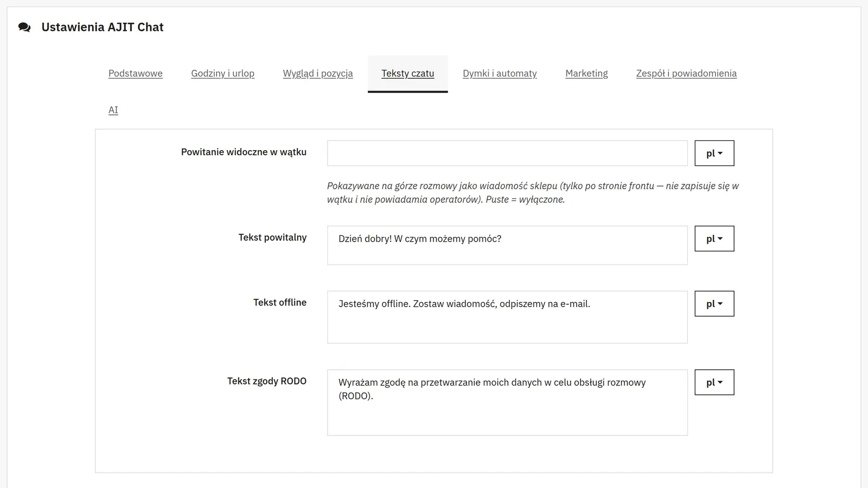
Task: Switch to the Marketing tab
Action: [x=586, y=73]
